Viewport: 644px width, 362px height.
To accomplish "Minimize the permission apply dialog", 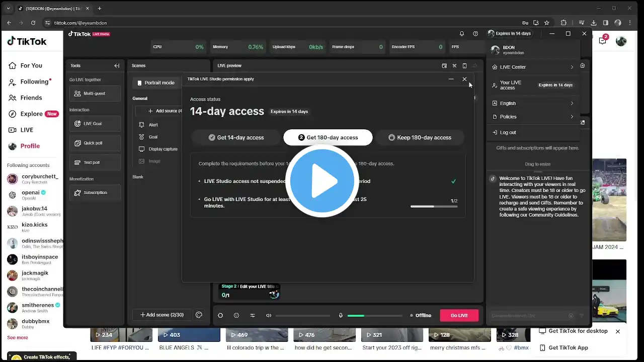I will click(451, 79).
